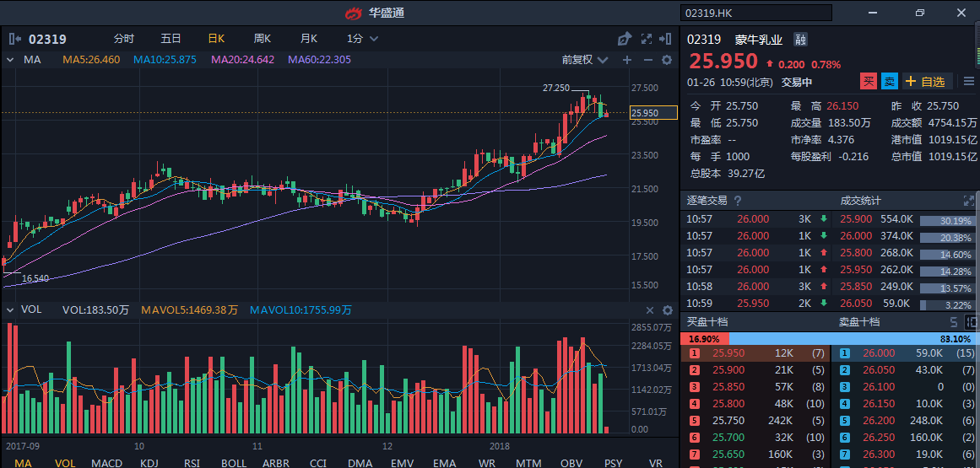Collapse the right quote panel icon
This screenshot has height=468, width=980.
click(x=667, y=39)
